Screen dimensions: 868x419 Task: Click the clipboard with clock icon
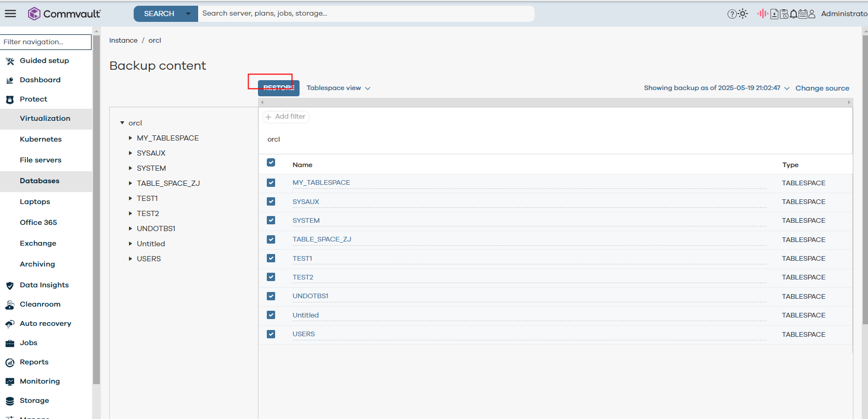784,14
